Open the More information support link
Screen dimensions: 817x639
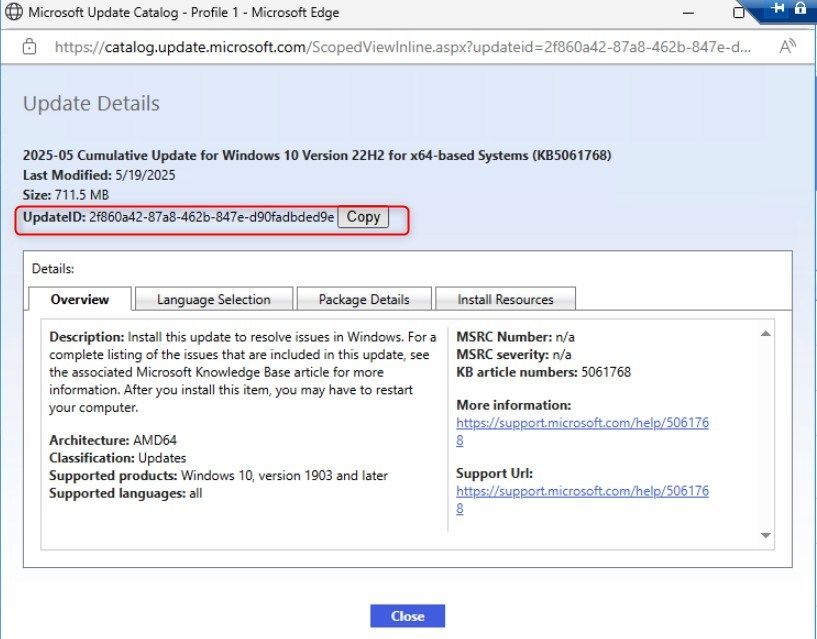(583, 421)
